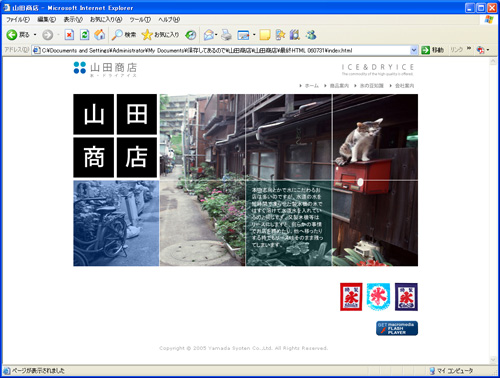
Task: Click the light-blue ice flag banner thumbnail
Action: (378, 297)
